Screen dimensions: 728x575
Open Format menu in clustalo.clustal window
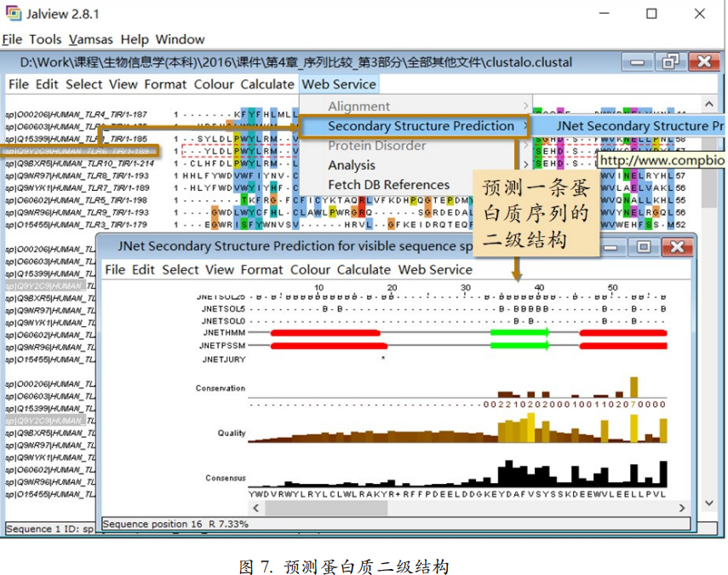point(165,84)
